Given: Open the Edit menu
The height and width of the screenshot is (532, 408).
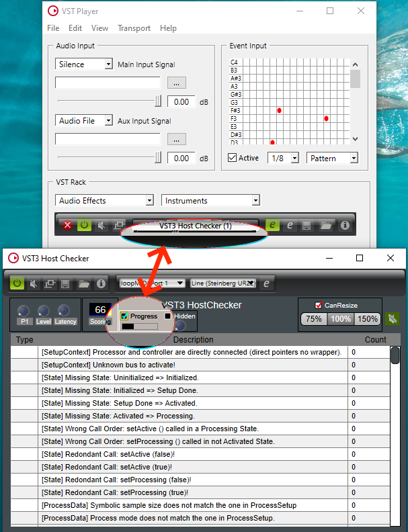Looking at the screenshot, I should 75,28.
